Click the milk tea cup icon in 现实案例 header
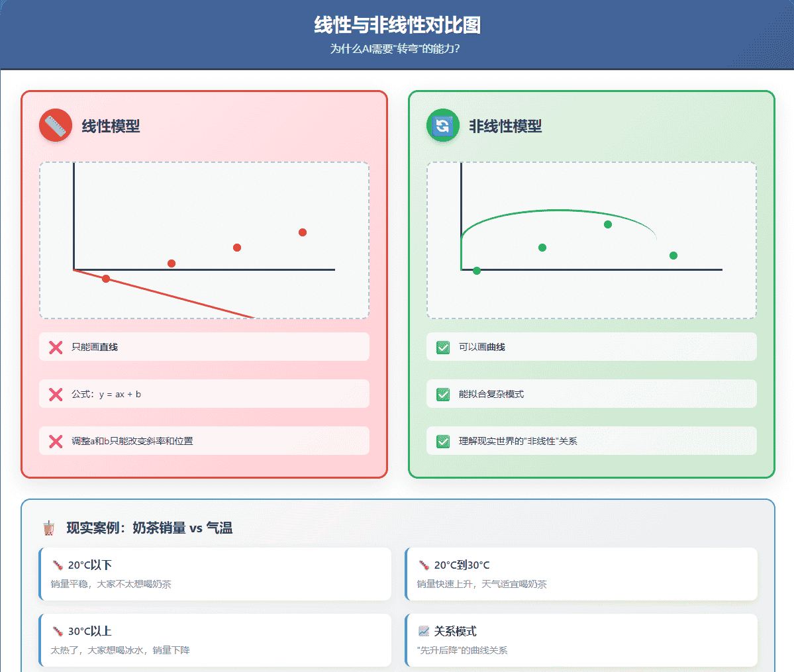 point(51,528)
